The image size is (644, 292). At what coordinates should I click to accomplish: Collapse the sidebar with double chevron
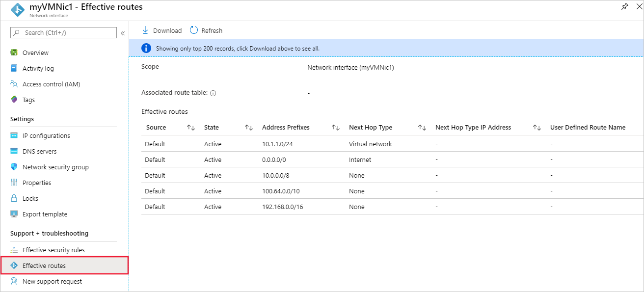tap(123, 33)
